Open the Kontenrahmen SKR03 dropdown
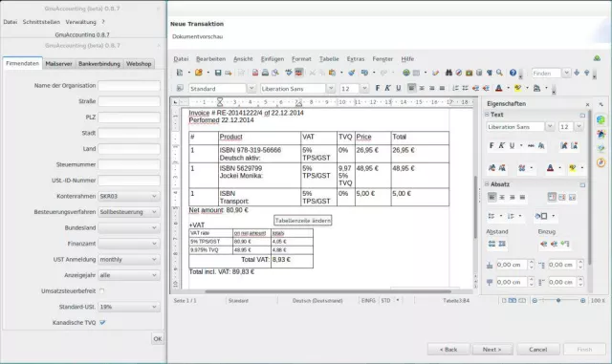The width and height of the screenshot is (612, 364). click(x=129, y=196)
